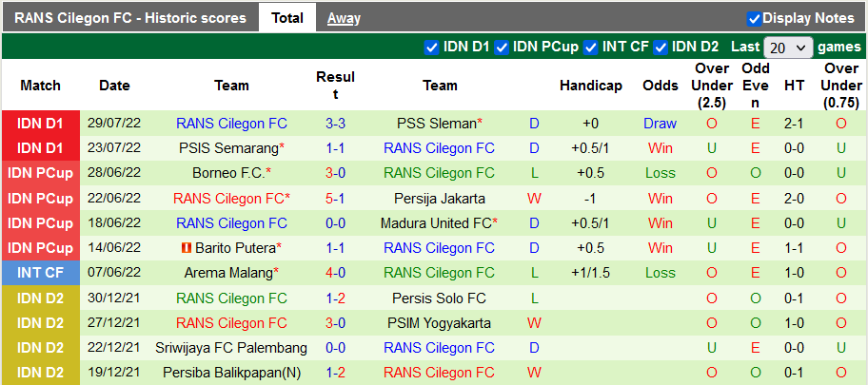868x385 pixels.
Task: Open Arema Malang 4-0 match result
Action: 335,273
